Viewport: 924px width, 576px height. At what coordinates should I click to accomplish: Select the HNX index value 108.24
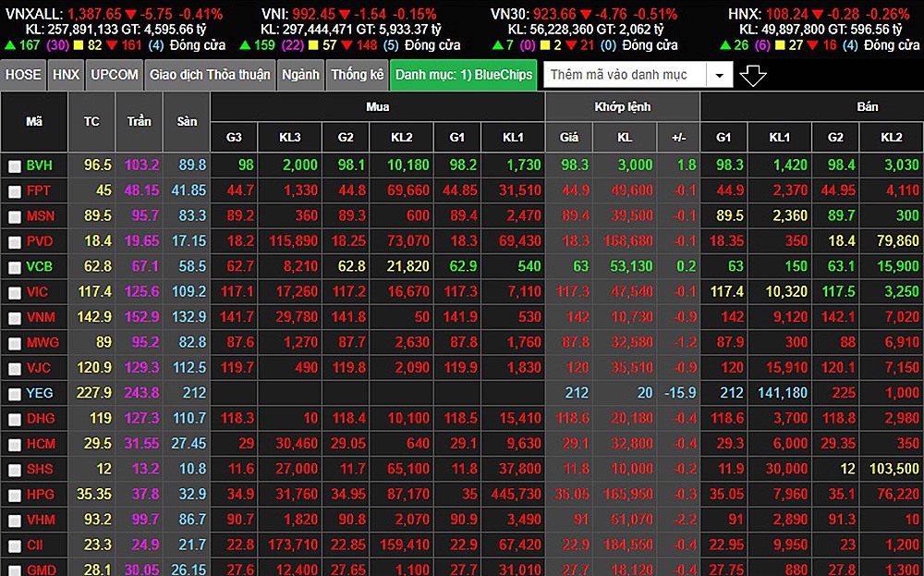pyautogui.click(x=785, y=14)
